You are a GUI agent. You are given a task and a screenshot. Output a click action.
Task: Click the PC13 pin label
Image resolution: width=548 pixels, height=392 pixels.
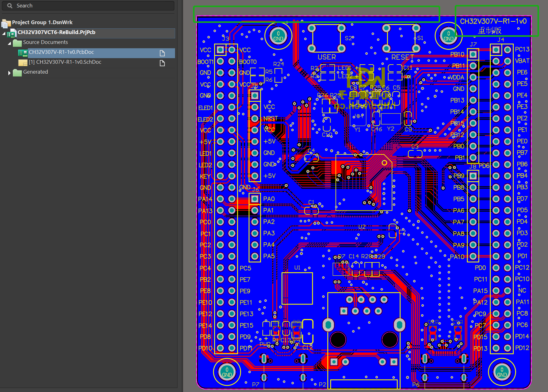tap(522, 49)
